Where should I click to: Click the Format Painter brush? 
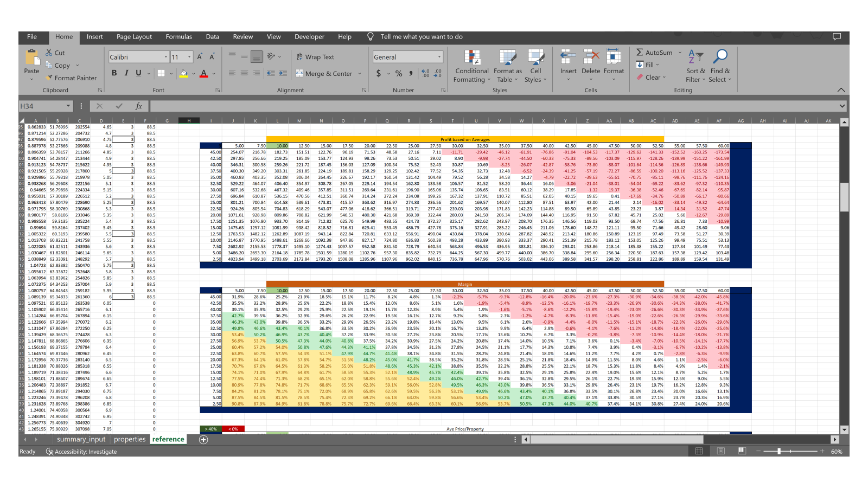49,78
